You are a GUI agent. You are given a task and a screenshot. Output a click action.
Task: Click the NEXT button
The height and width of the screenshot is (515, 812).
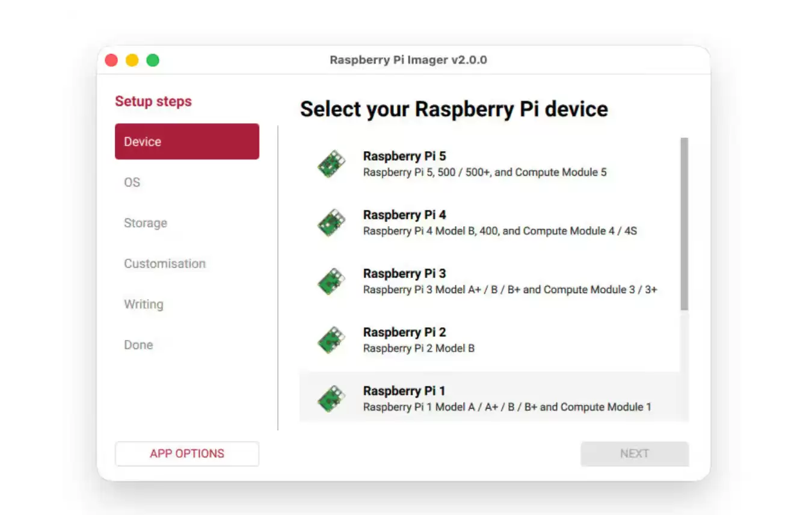click(x=635, y=454)
